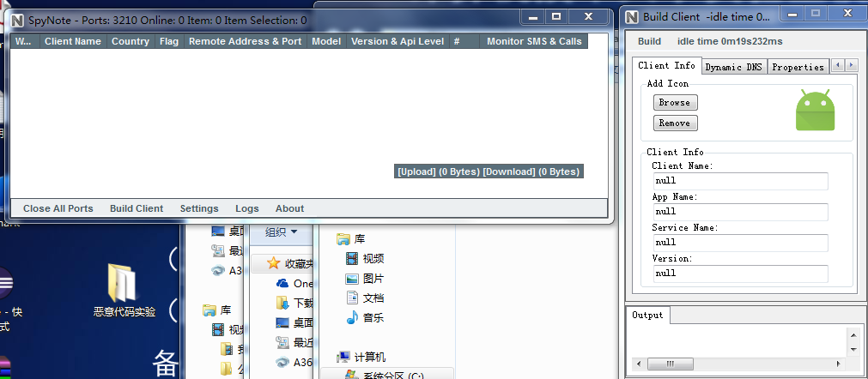Click the Flag column header
This screenshot has width=868, height=379.
point(169,41)
